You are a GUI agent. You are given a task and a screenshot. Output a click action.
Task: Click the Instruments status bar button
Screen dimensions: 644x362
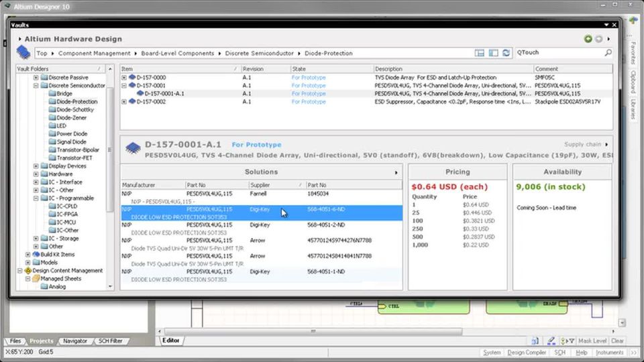610,352
